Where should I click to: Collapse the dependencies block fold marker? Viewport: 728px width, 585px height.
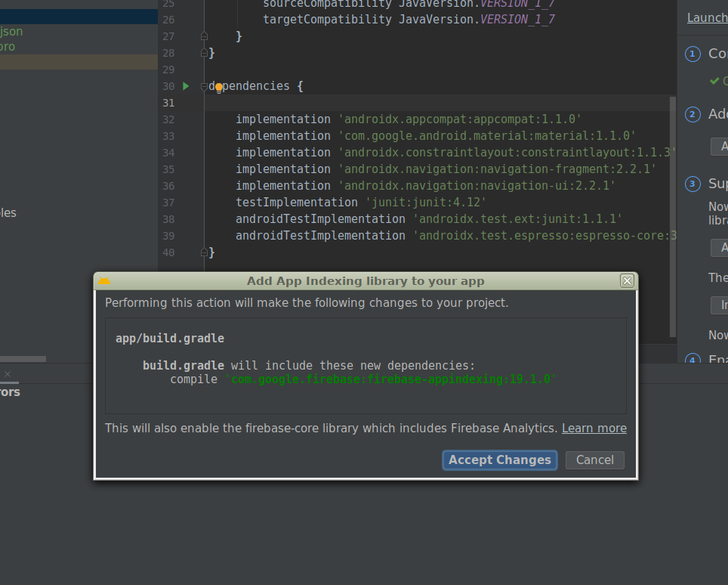coord(204,86)
